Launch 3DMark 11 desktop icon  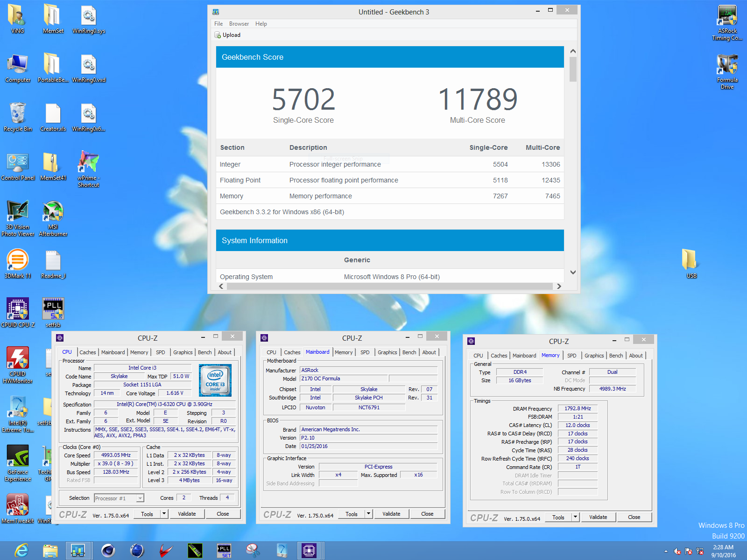pos(17,264)
